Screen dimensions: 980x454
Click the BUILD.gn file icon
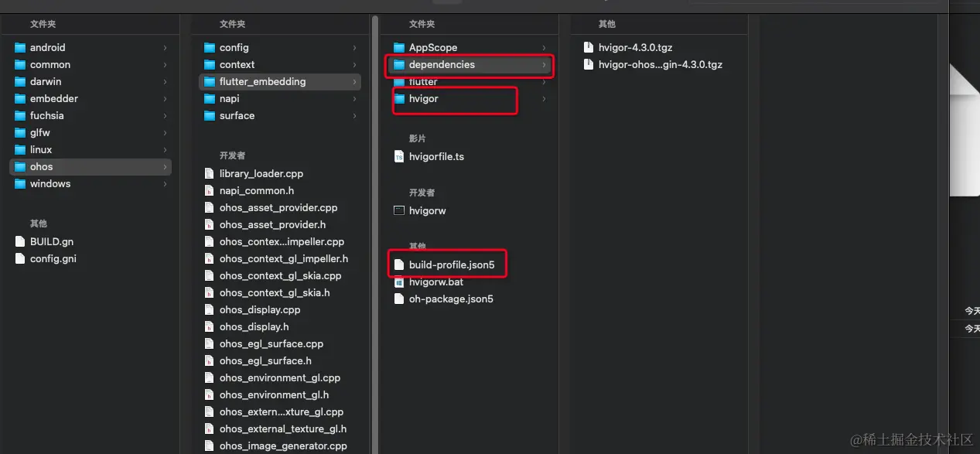point(20,241)
